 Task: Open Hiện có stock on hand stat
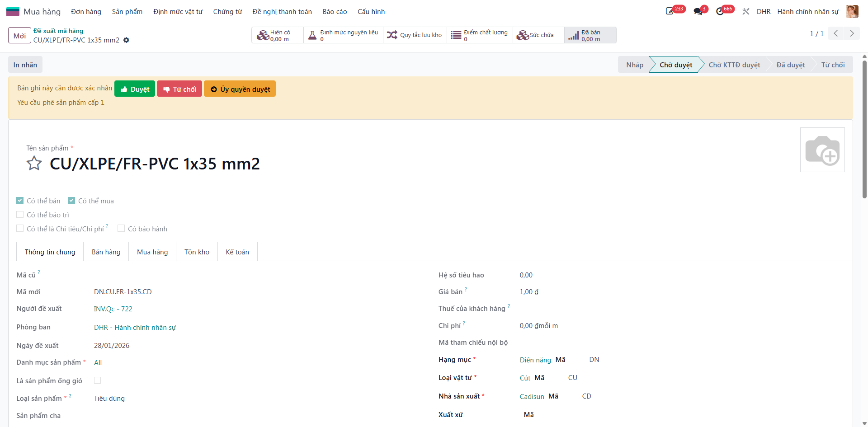click(x=277, y=35)
